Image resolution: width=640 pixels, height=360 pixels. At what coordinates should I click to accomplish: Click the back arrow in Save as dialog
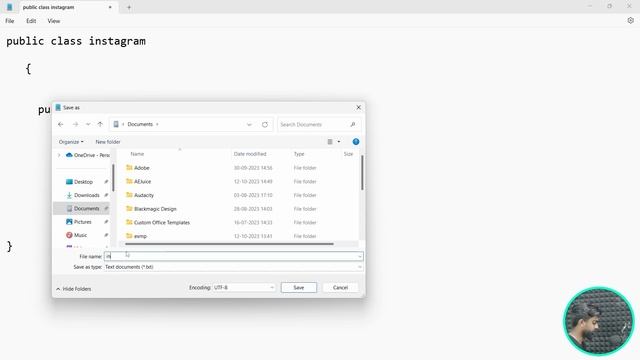(61, 124)
